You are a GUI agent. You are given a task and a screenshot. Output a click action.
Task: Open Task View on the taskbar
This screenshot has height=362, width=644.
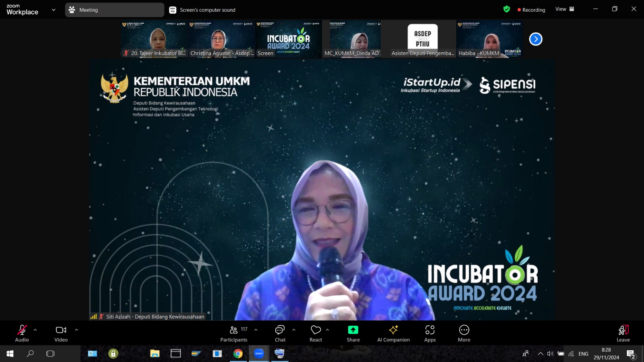(x=50, y=354)
